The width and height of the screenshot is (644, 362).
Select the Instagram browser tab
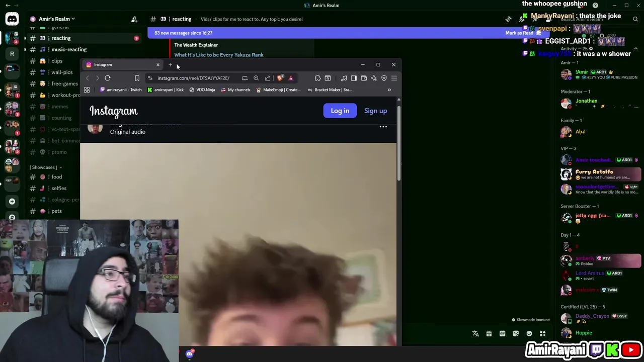(x=123, y=64)
